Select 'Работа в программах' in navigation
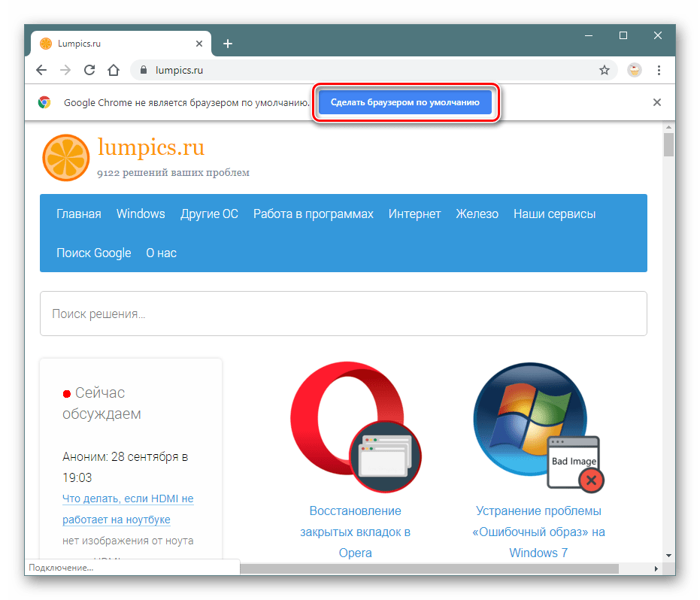Viewport: 700px width, 600px height. click(313, 214)
